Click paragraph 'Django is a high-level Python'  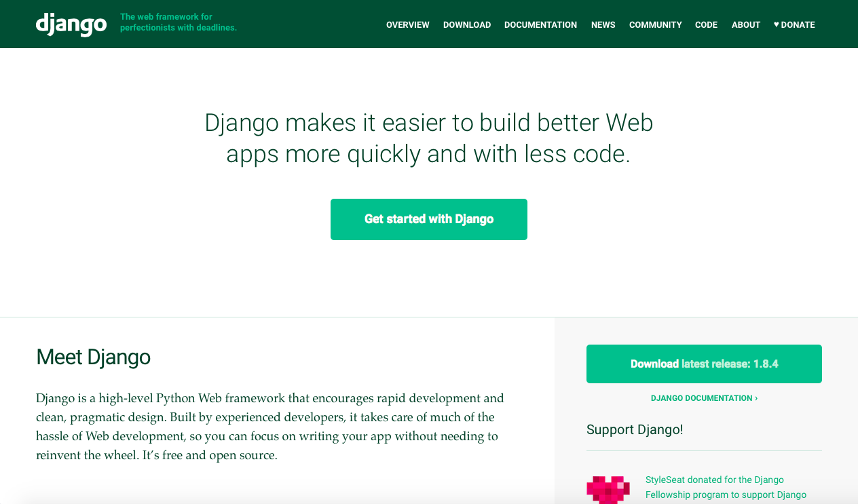pos(270,427)
